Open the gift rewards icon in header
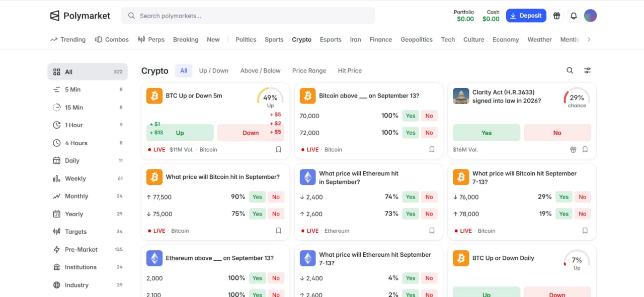 point(556,16)
